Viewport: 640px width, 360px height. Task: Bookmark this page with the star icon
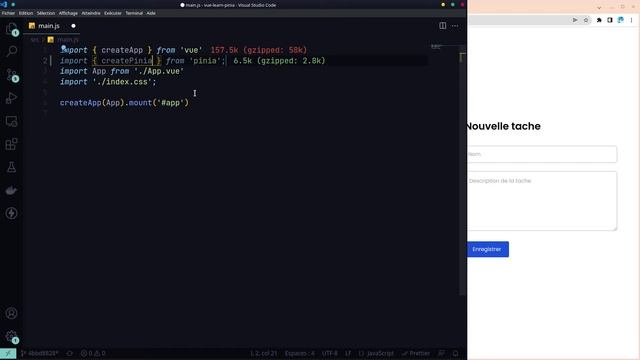[x=586, y=20]
